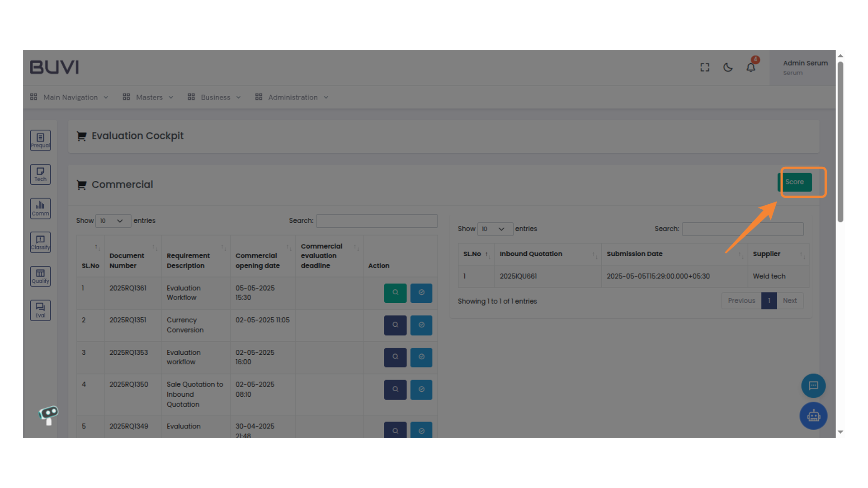Expand the Main Navigation menu
The height and width of the screenshot is (488, 868).
pyautogui.click(x=69, y=97)
